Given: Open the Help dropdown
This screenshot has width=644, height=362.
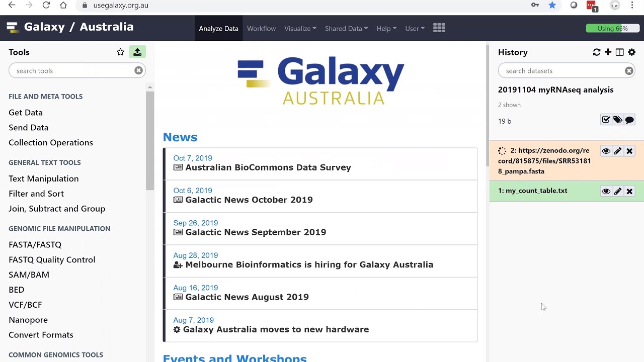Looking at the screenshot, I should (x=386, y=29).
